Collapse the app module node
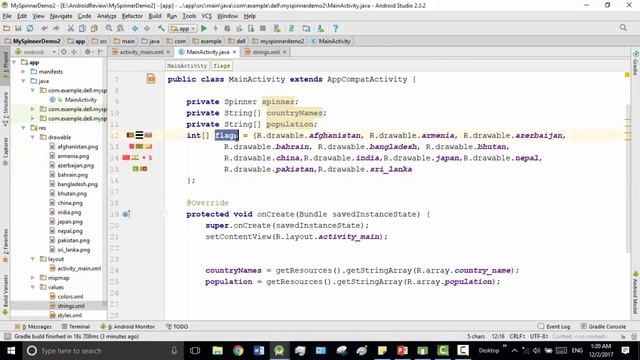This screenshot has height=360, width=640. tap(14, 62)
